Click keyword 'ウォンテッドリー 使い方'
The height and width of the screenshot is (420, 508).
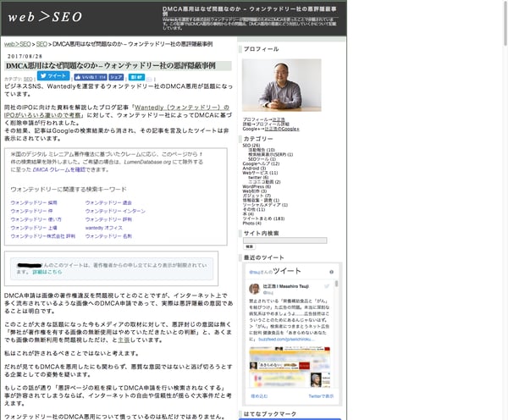(x=36, y=219)
